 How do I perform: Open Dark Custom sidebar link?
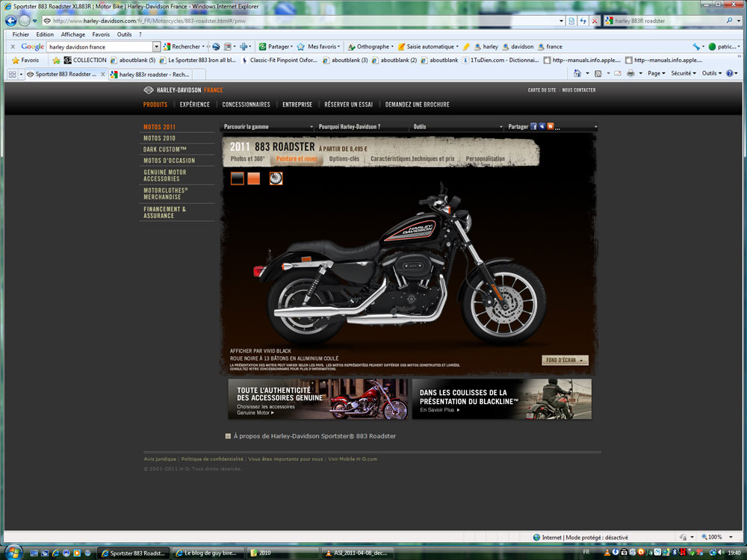165,149
